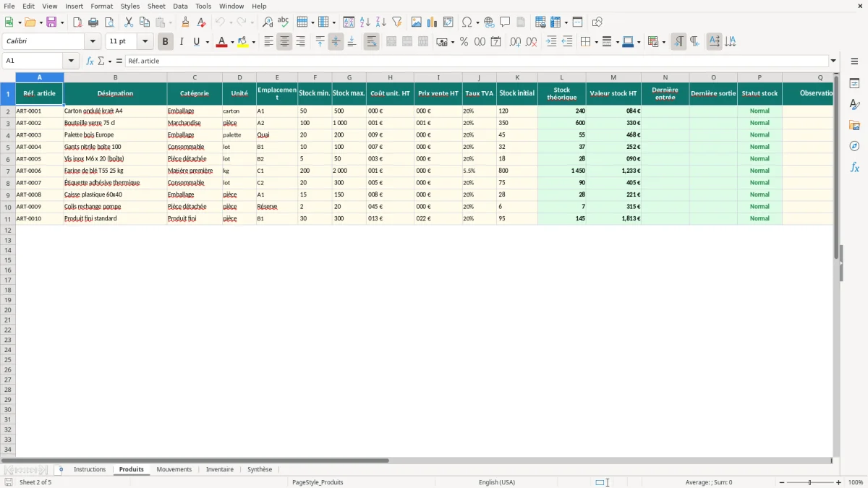This screenshot has height=488, width=868.
Task: Format cells as percent
Action: (x=464, y=42)
